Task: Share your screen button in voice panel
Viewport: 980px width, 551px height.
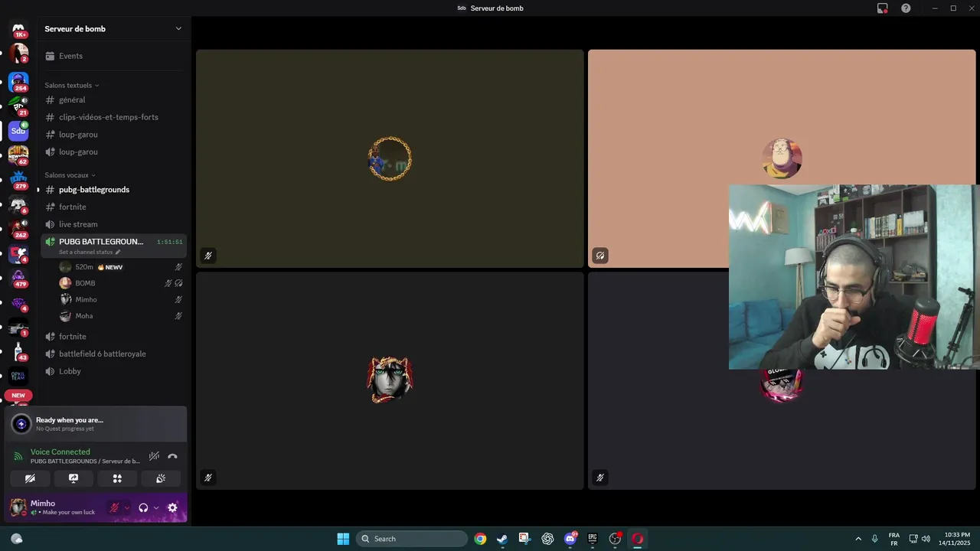Action: pos(73,478)
